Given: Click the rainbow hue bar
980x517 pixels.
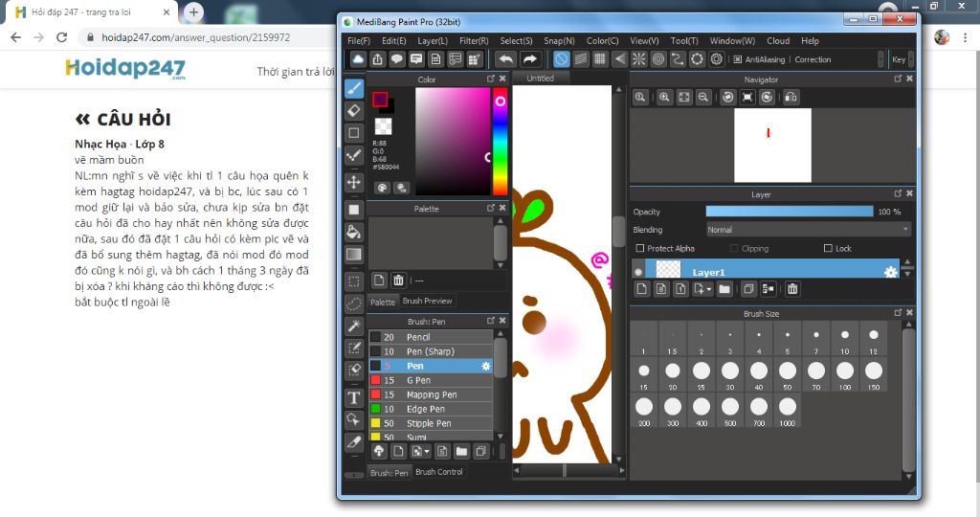Looking at the screenshot, I should 500,142.
